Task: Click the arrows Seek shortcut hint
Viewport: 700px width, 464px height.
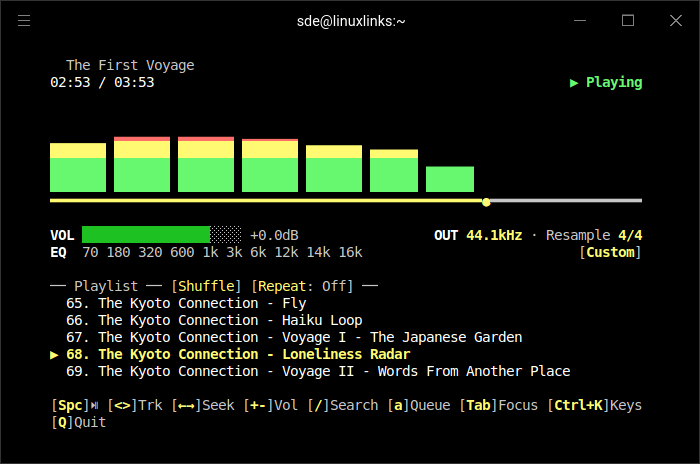Action: click(203, 405)
